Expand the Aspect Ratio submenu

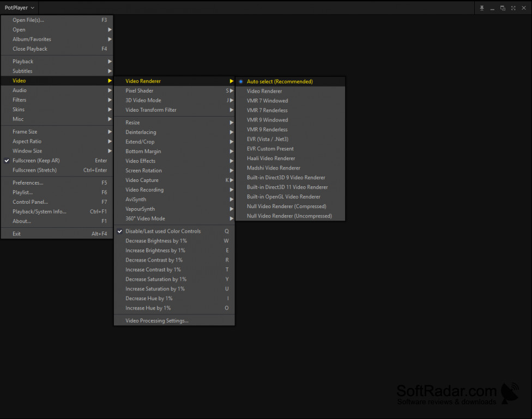pyautogui.click(x=57, y=141)
